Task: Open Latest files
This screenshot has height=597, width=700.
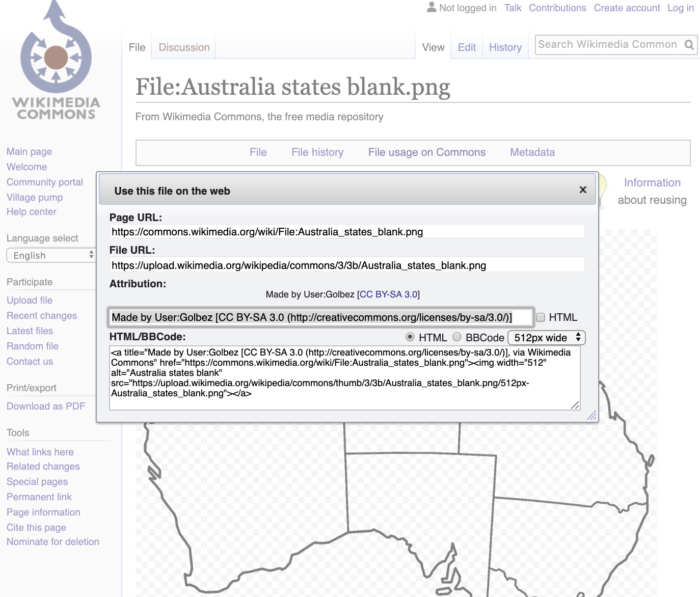Action: pyautogui.click(x=30, y=331)
